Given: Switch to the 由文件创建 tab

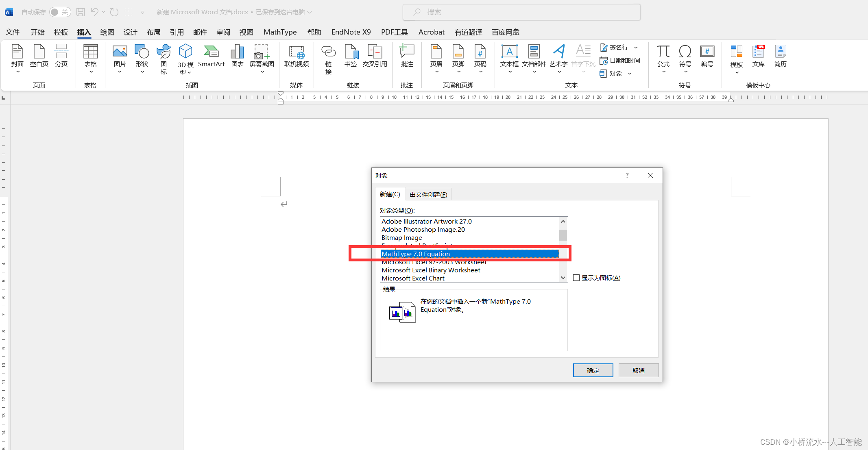Looking at the screenshot, I should [428, 195].
